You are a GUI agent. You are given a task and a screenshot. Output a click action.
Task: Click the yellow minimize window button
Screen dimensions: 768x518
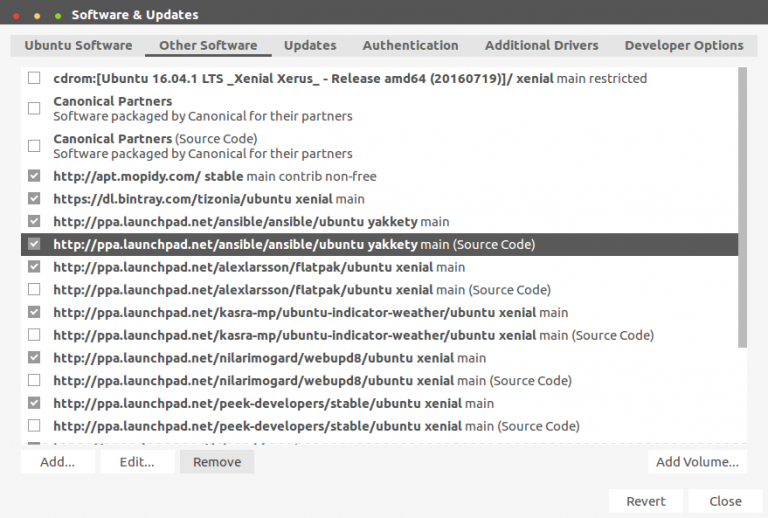tap(37, 16)
